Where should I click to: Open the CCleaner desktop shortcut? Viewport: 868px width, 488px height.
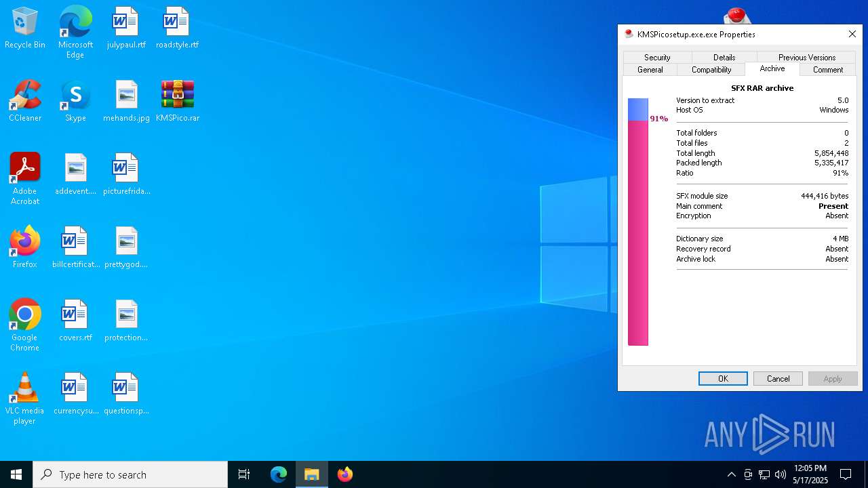[x=25, y=102]
